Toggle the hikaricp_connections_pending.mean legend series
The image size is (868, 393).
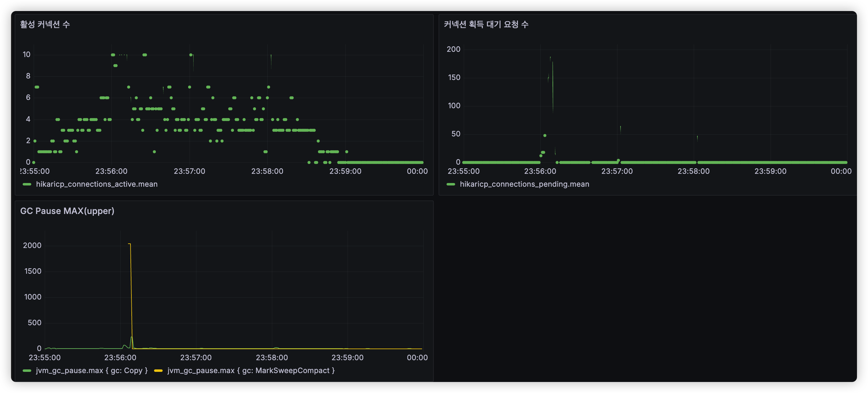click(x=524, y=184)
